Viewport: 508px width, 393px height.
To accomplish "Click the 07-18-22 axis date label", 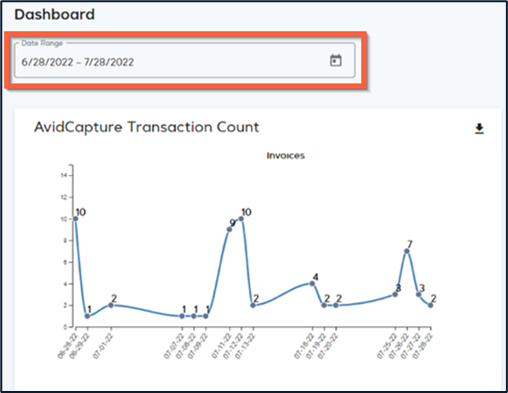I will [x=304, y=346].
